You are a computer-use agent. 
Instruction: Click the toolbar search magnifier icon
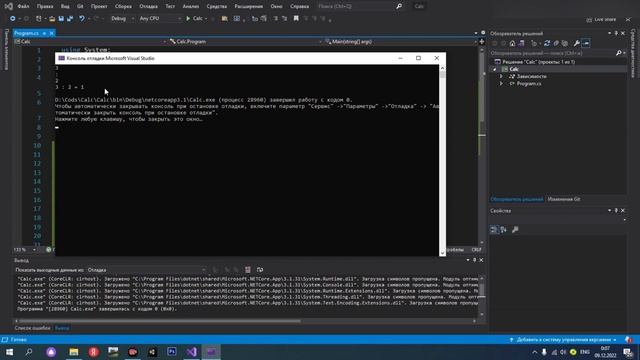coord(399,7)
